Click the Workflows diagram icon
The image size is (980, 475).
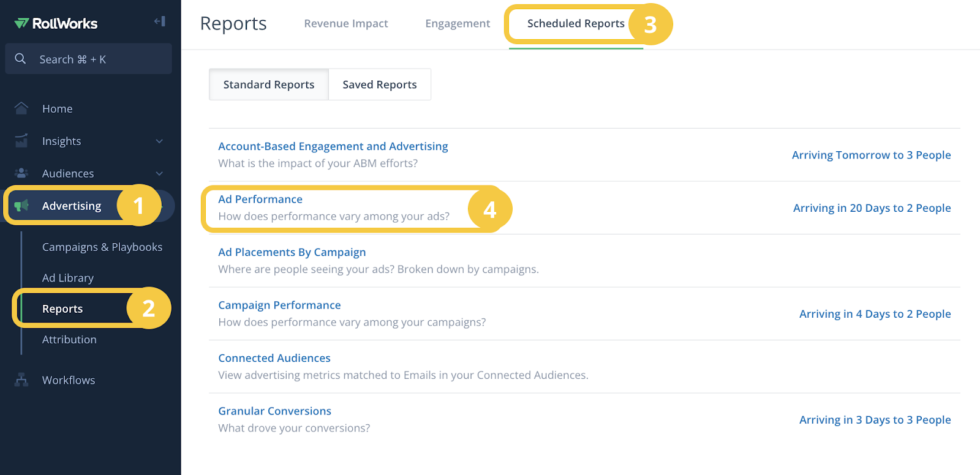click(21, 380)
